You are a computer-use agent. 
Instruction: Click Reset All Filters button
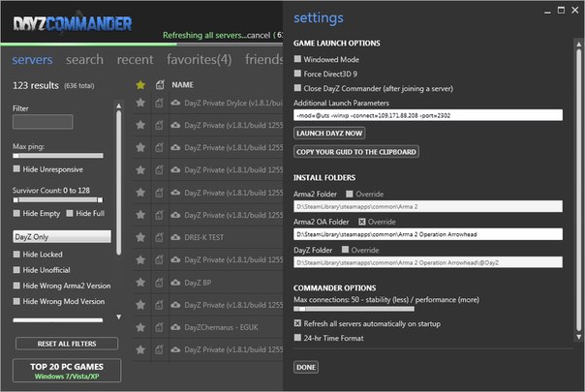(x=67, y=344)
